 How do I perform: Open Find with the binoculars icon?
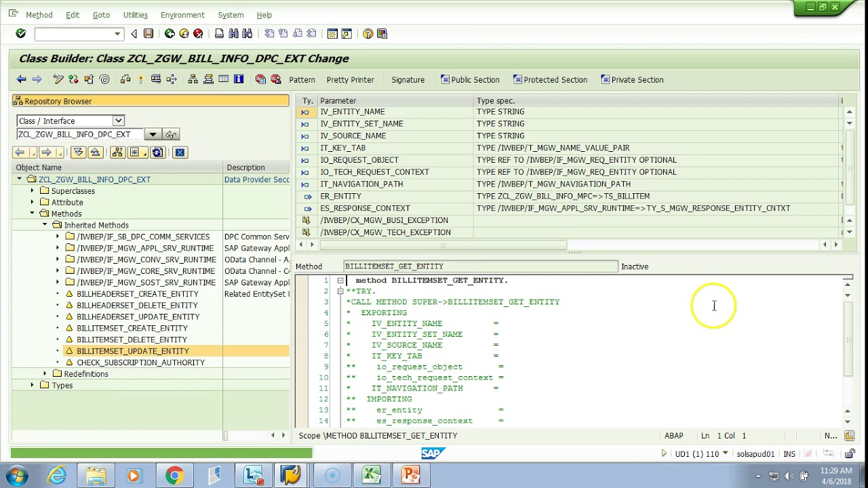(233, 33)
